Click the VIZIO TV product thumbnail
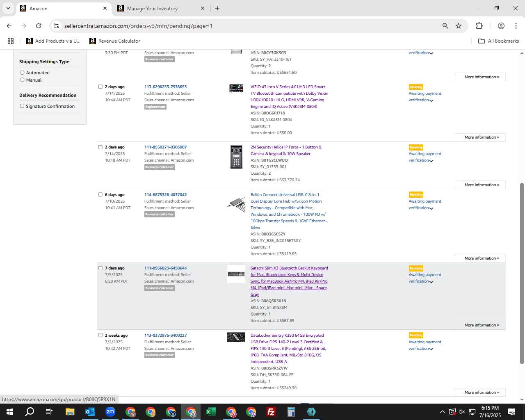Screen dimensions: 525x420 click(236, 89)
